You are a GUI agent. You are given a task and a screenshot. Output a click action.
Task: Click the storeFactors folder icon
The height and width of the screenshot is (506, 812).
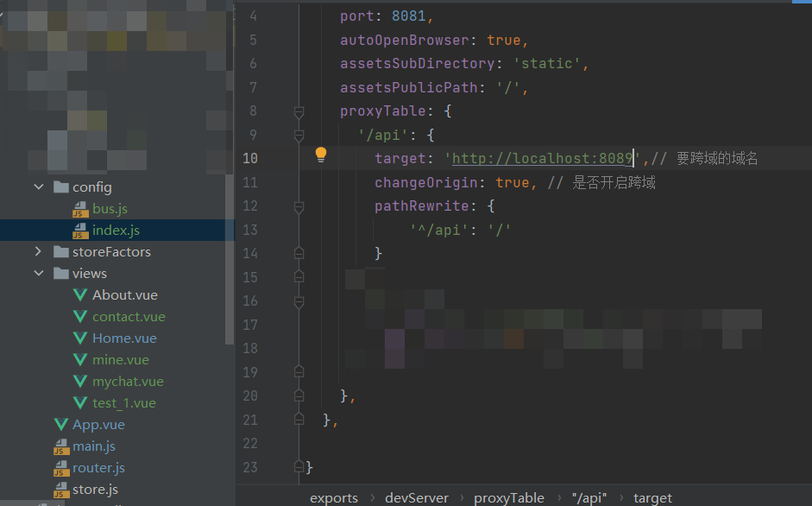[61, 251]
